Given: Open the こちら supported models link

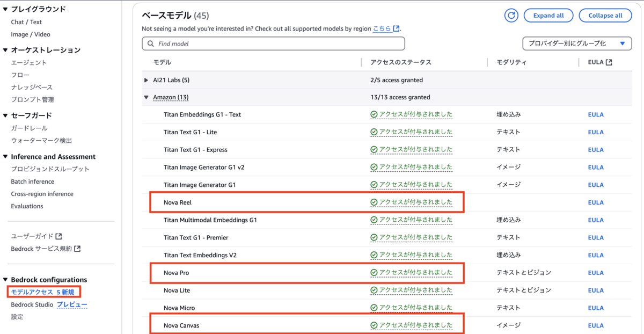Looking at the screenshot, I should click(x=382, y=28).
